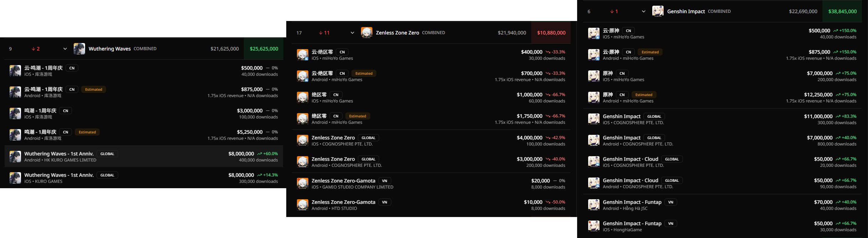
Task: Click VN tag on Zenless Zone Zero-Gamota HTD STUDIO
Action: click(385, 202)
